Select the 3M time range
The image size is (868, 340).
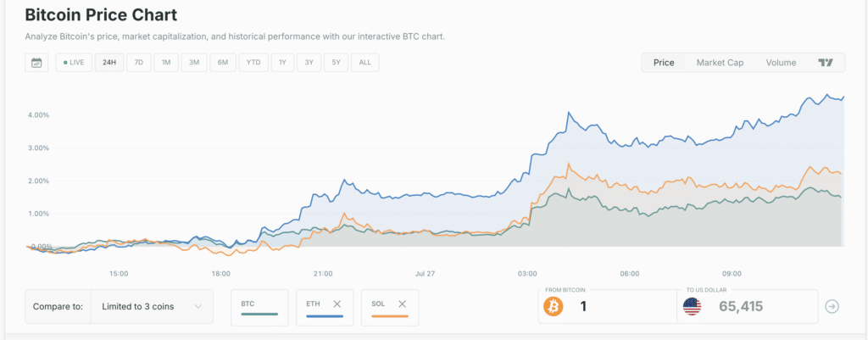click(x=194, y=63)
